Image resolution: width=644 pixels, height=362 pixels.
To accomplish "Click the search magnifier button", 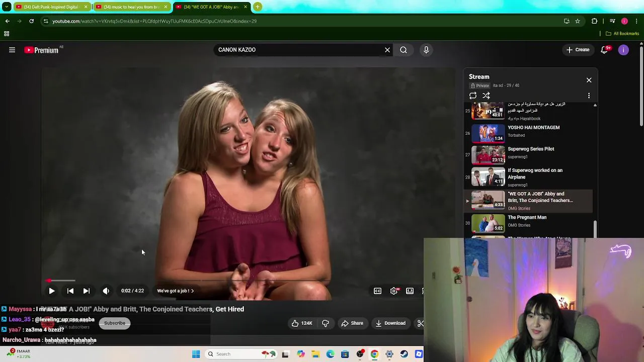I will [404, 50].
